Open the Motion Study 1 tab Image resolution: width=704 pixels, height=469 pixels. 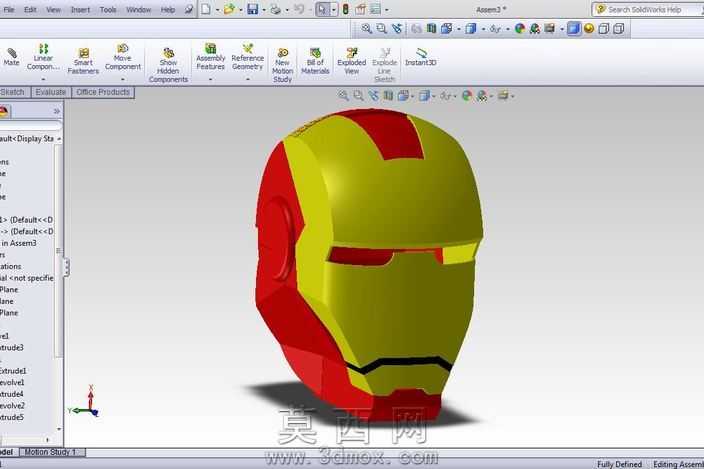coord(53,452)
